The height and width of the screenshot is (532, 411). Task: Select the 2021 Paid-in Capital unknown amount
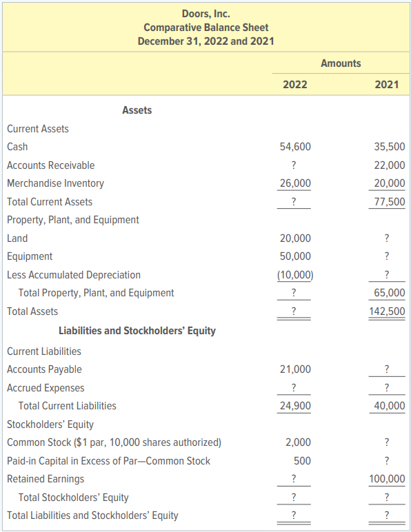pos(387,461)
